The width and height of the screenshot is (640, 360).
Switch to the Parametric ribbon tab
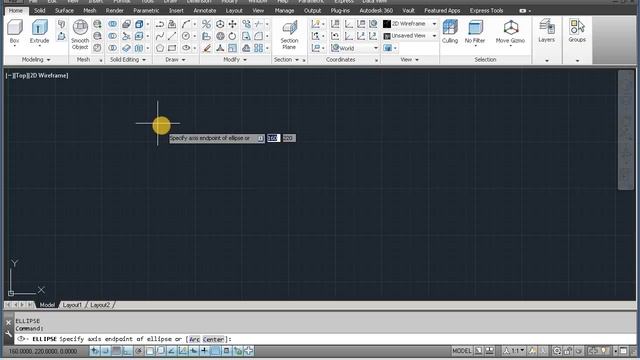[146, 11]
